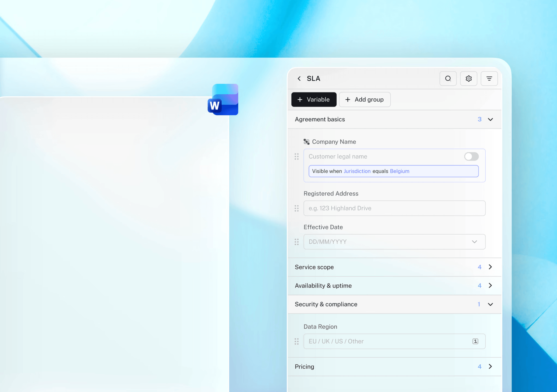Click the filter lines icon button

(489, 78)
